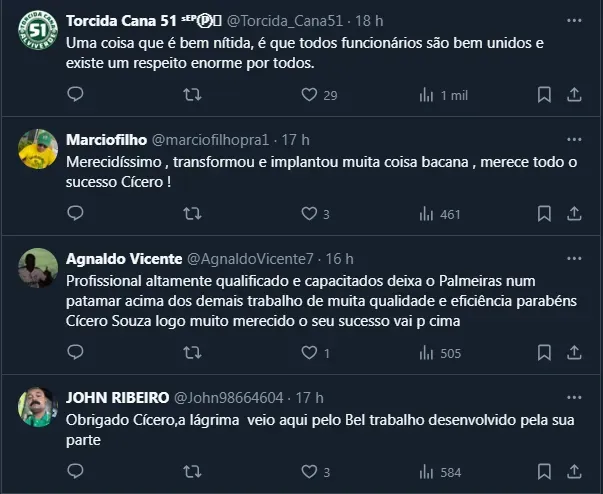Reply to Marciofilho's tweet
This screenshot has height=494, width=603.
(x=75, y=213)
